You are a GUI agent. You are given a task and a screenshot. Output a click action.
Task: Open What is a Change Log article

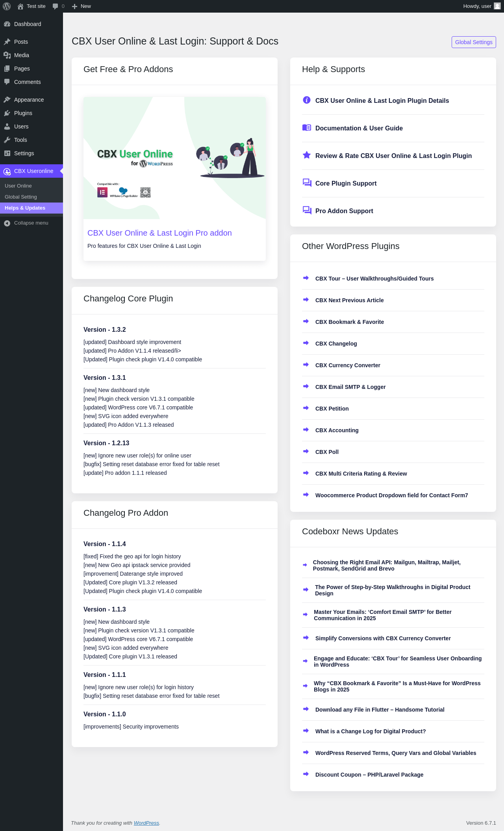[371, 731]
